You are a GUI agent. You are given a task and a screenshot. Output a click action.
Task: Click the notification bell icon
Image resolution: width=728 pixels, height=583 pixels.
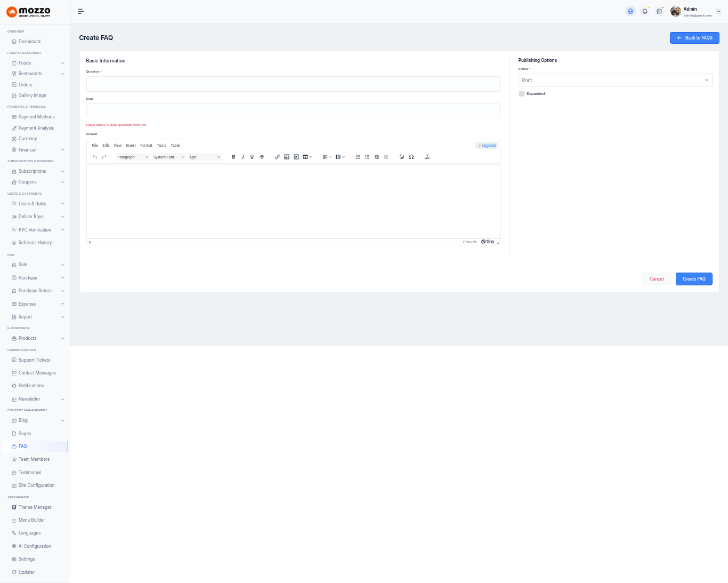[645, 11]
